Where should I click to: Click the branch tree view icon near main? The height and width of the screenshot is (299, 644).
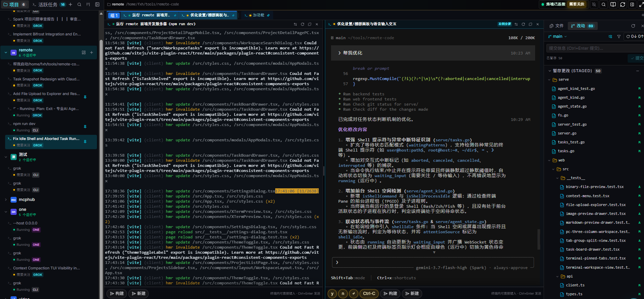pyautogui.click(x=610, y=36)
